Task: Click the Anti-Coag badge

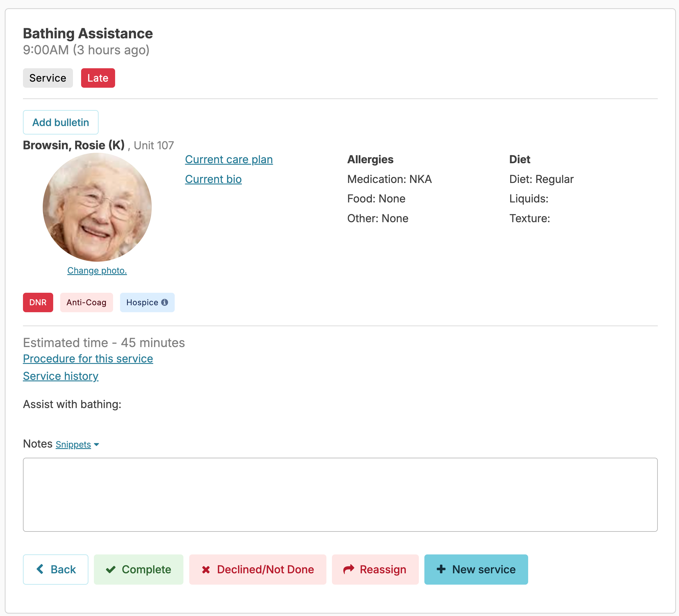Action: click(86, 302)
